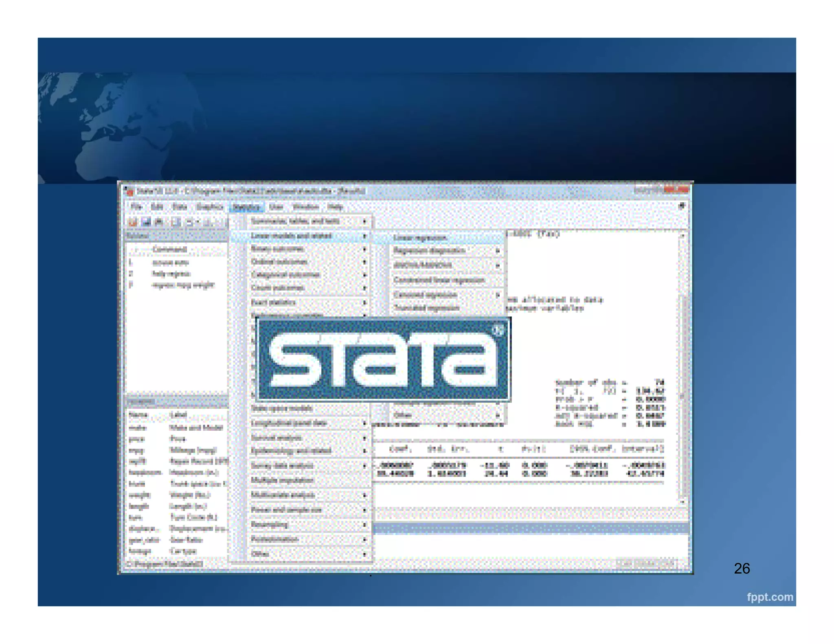
Task: Click the Log toolbar icon
Action: tap(176, 222)
